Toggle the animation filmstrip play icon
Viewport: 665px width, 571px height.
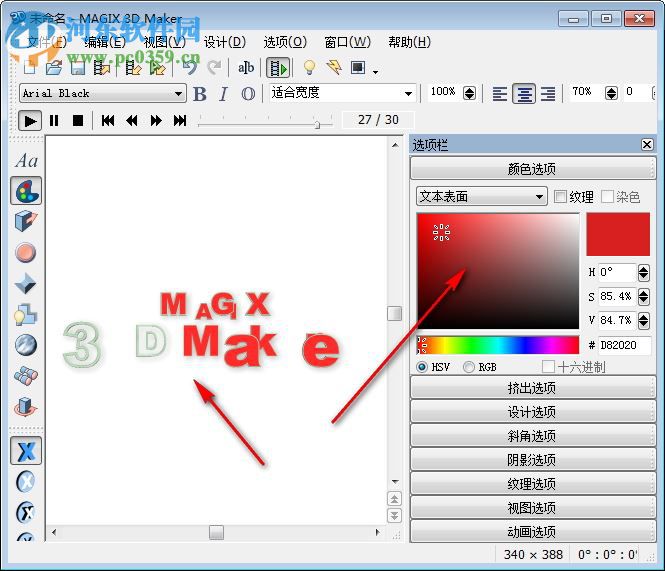coord(278,68)
